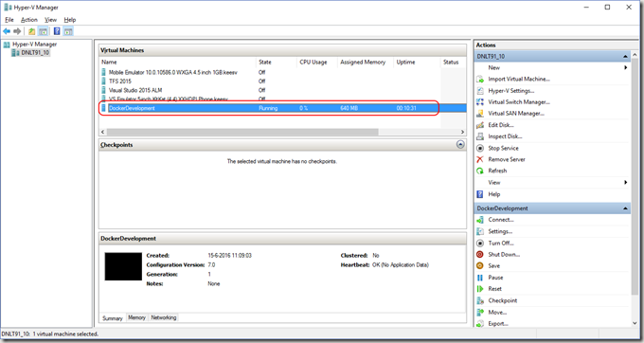Click the green Reset icon

(x=480, y=289)
